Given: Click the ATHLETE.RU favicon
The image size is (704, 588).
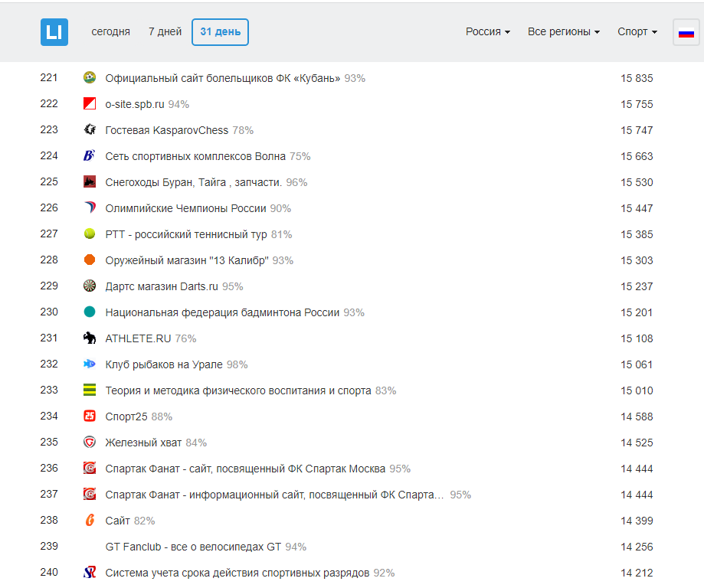Looking at the screenshot, I should point(90,338).
